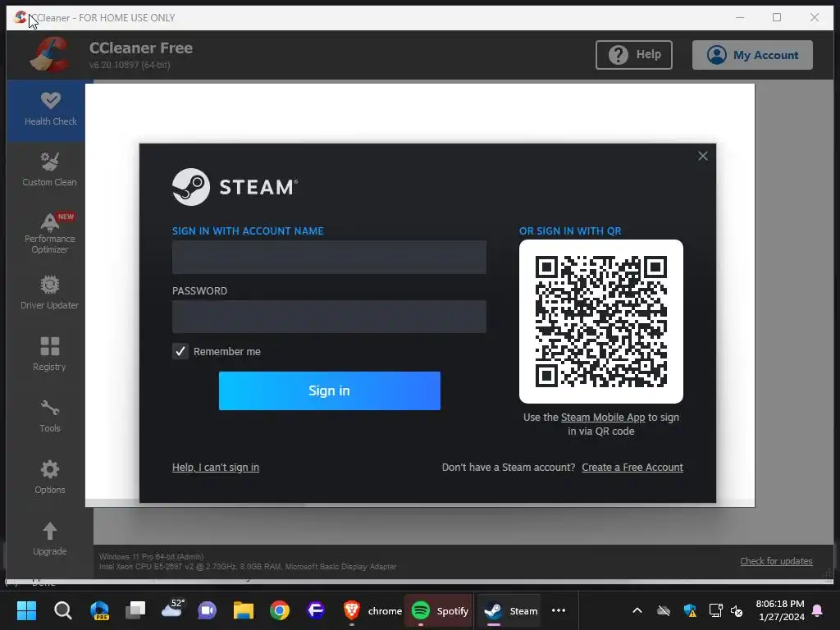The image size is (840, 630).
Task: Select Upgrade in CCleaner sidebar
Action: click(x=49, y=540)
